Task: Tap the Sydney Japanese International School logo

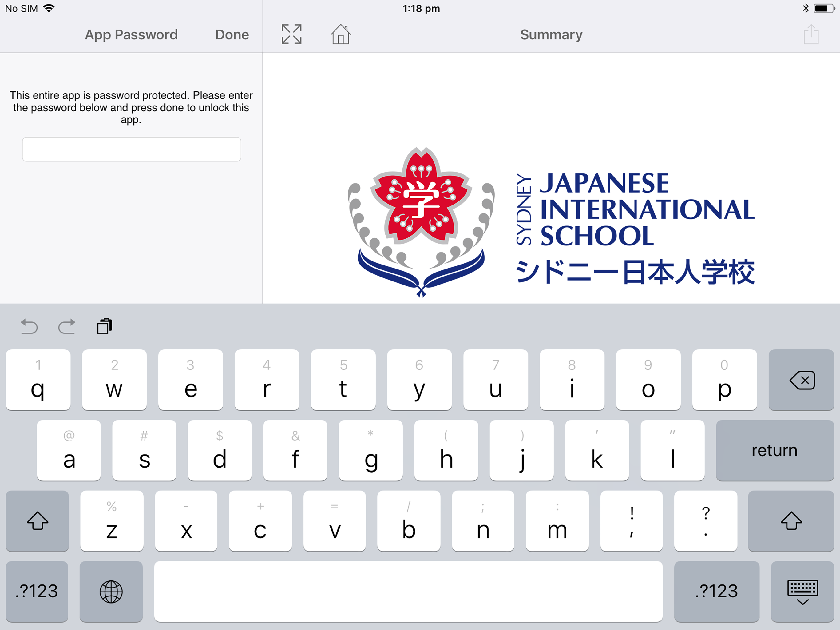Action: 551,223
